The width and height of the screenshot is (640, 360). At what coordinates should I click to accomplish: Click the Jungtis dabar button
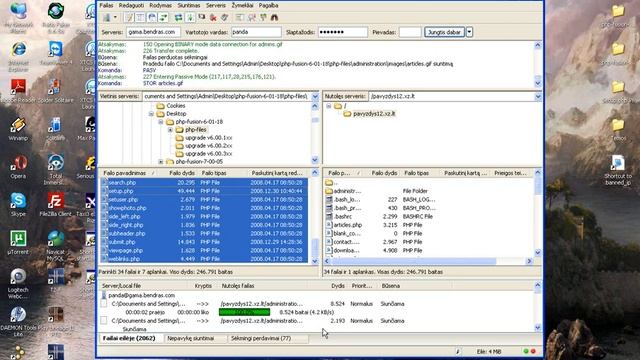tap(444, 32)
